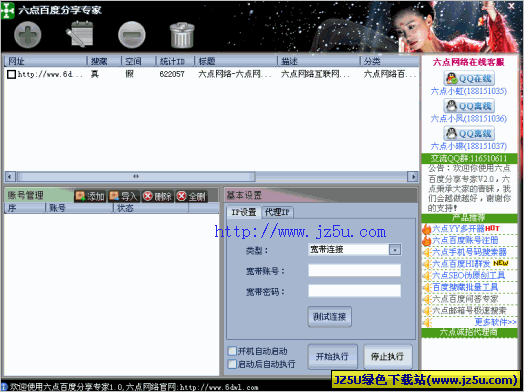Image resolution: width=524 pixels, height=392 pixels.
Task: Enable the 开机自动启动 checkbox
Action: (x=232, y=351)
